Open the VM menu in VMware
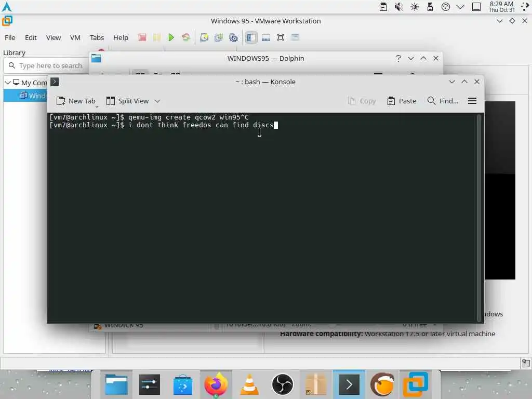The image size is (532, 399). [75, 37]
